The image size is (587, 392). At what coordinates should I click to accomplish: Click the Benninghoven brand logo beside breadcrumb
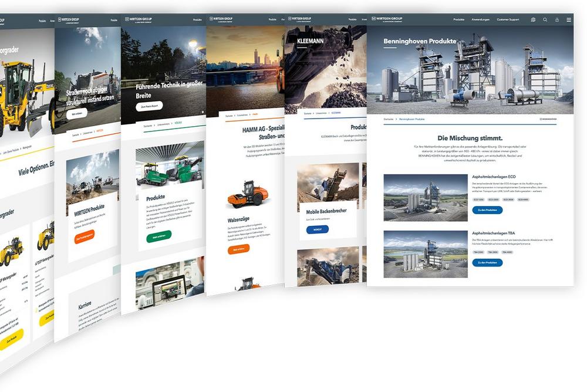tap(548, 119)
